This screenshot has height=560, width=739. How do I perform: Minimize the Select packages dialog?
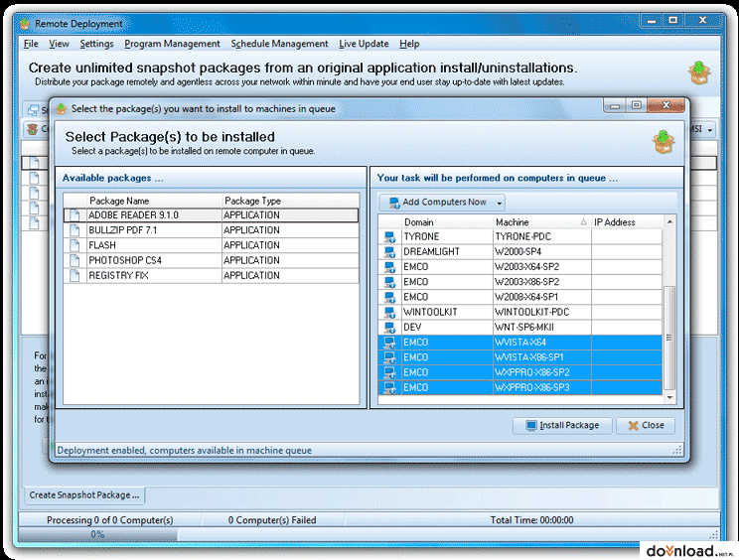(x=615, y=105)
